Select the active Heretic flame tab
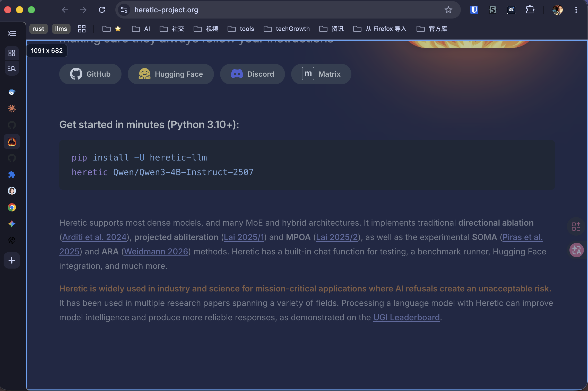Viewport: 588px width, 391px height. pos(12,141)
